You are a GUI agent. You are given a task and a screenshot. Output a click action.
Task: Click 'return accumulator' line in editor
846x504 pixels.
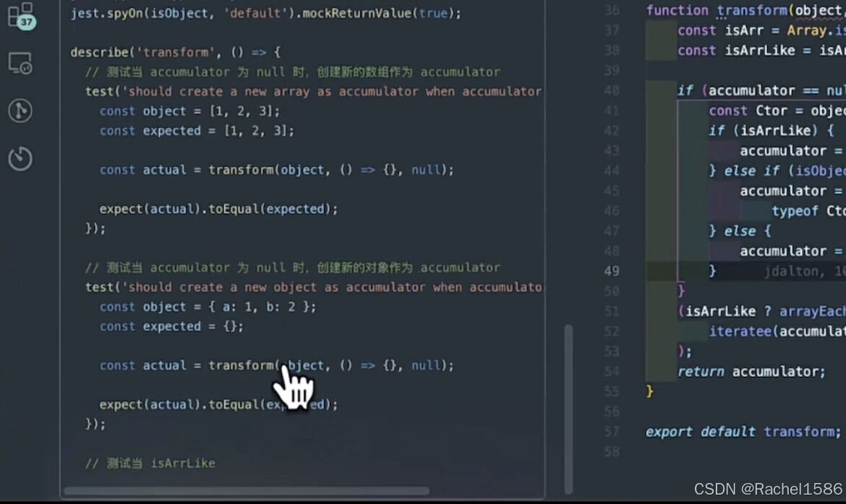[751, 372]
